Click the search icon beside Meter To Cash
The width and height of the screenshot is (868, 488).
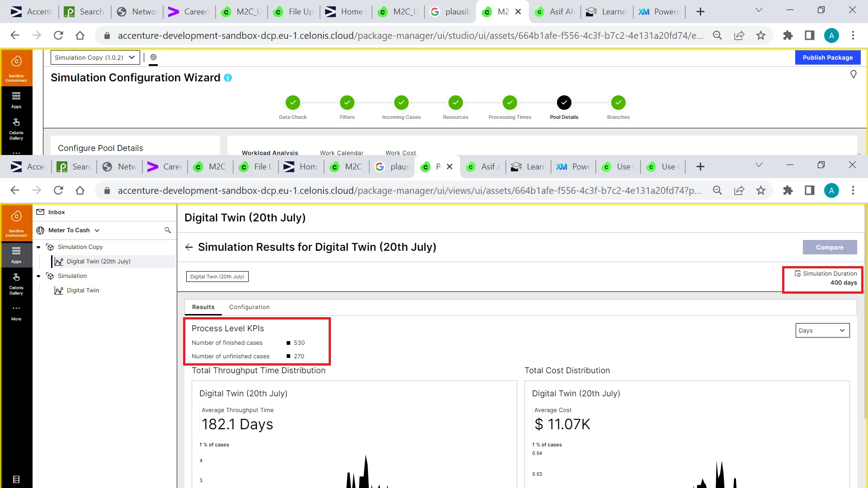pyautogui.click(x=168, y=230)
